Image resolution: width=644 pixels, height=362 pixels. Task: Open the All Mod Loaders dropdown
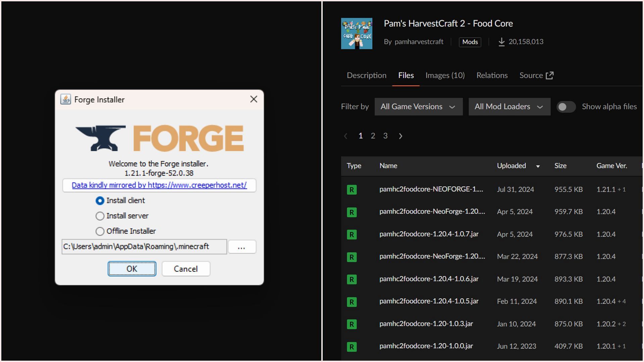tap(509, 107)
